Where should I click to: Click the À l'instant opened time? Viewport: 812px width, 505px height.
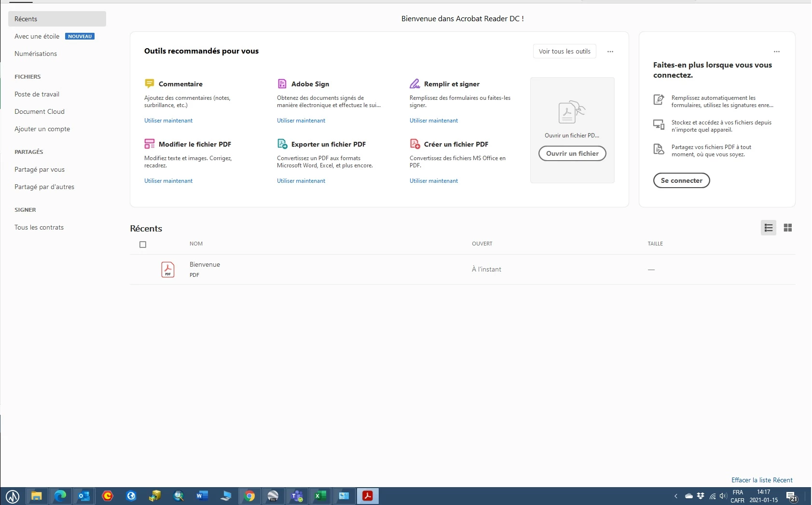486,269
